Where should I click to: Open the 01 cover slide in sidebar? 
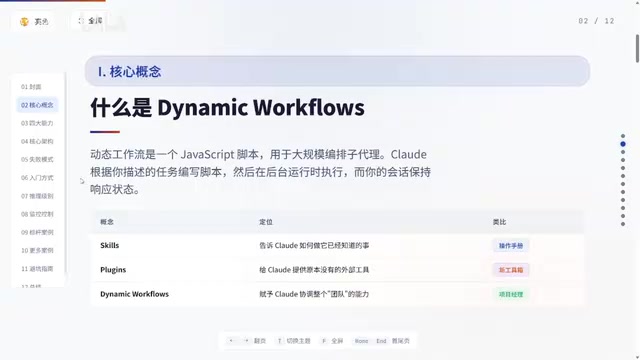click(x=31, y=87)
